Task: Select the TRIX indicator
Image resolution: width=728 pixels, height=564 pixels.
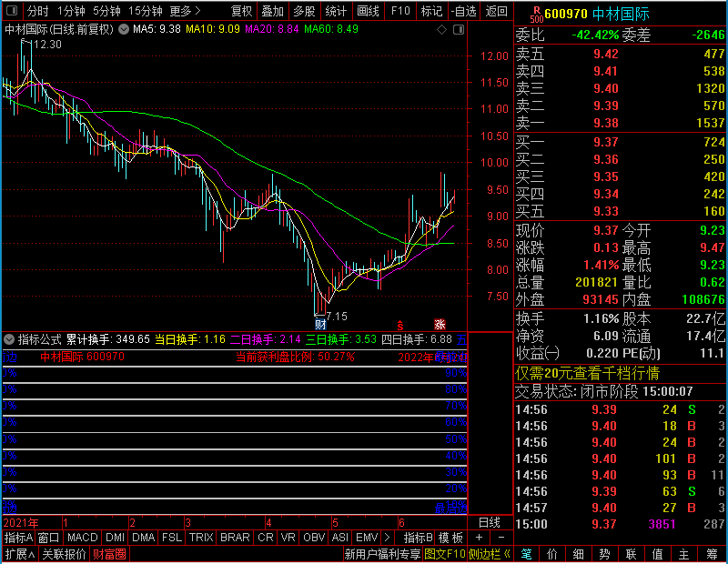Action: click(201, 538)
